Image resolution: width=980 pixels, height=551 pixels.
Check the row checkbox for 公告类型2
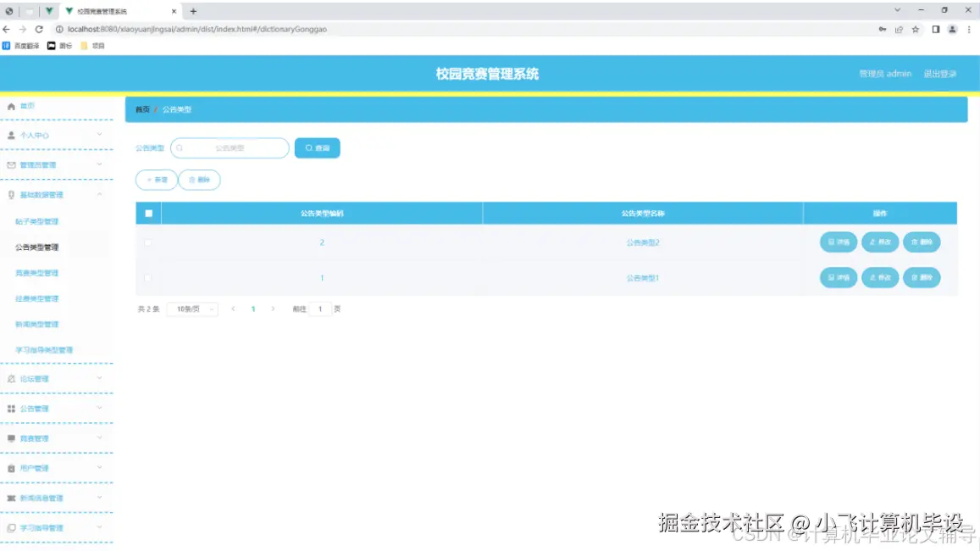pyautogui.click(x=147, y=242)
